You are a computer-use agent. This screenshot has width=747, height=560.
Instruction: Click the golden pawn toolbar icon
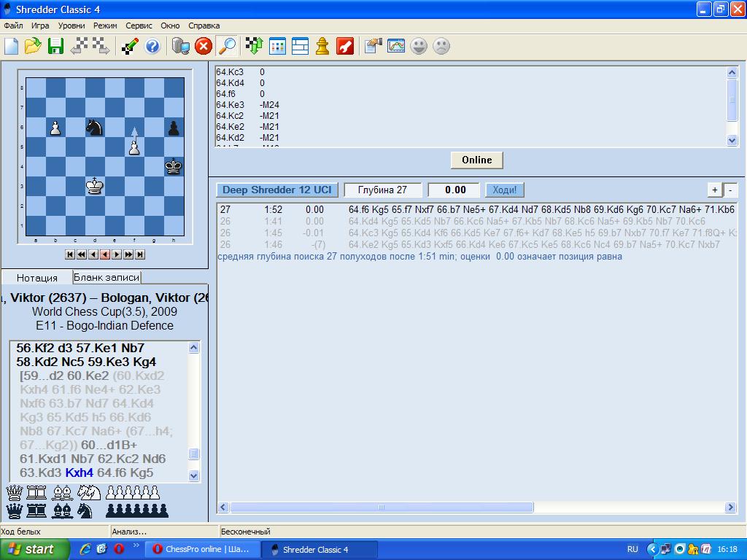(x=322, y=47)
